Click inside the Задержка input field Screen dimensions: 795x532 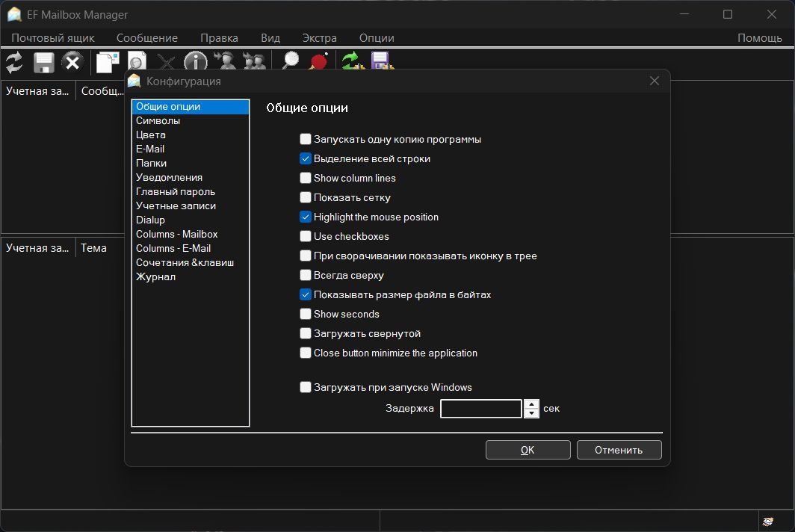(x=480, y=409)
